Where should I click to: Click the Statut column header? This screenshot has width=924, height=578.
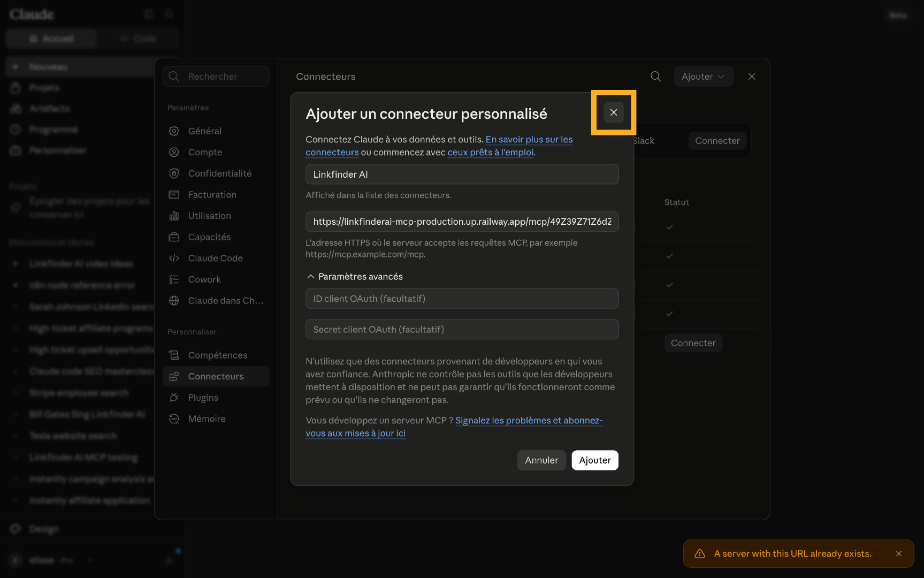coord(676,202)
